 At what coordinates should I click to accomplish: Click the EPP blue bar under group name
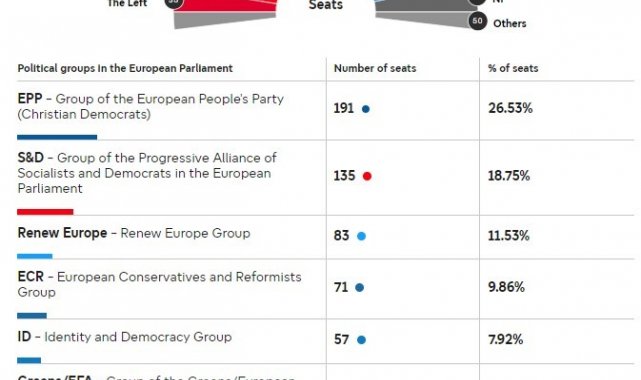[x=57, y=137]
